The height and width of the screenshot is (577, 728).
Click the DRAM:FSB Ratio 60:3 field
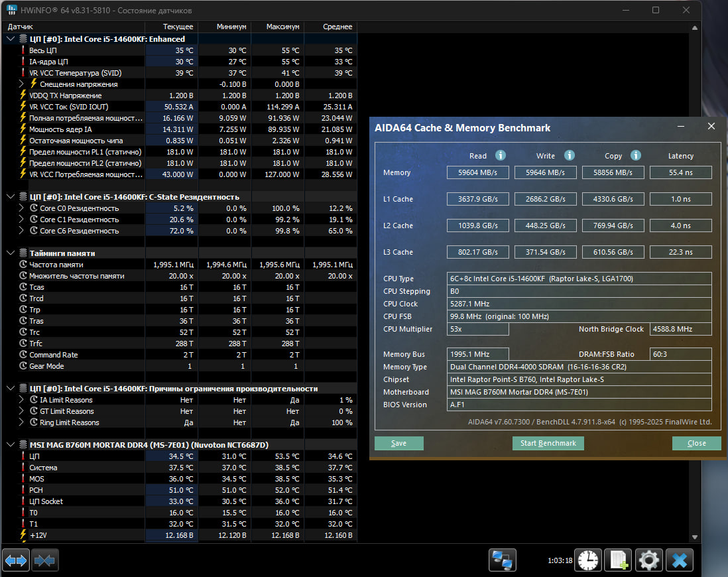click(681, 354)
